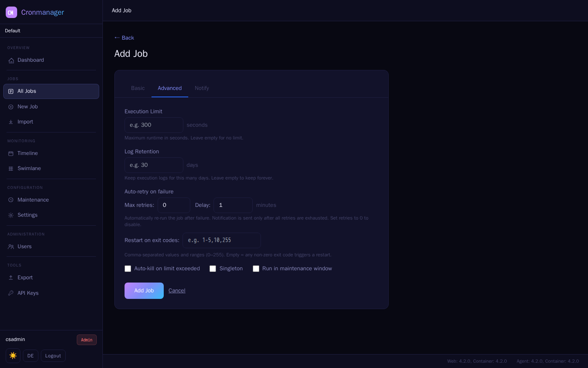588x368 pixels.
Task: Switch to the Basic tab
Action: tap(138, 88)
